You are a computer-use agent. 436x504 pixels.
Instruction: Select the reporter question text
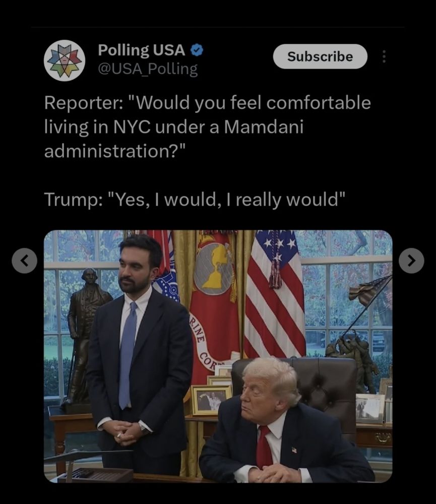point(207,127)
